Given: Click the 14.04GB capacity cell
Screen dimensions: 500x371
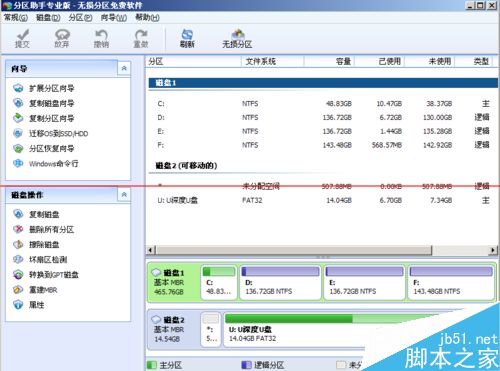Looking at the screenshot, I should coord(339,200).
